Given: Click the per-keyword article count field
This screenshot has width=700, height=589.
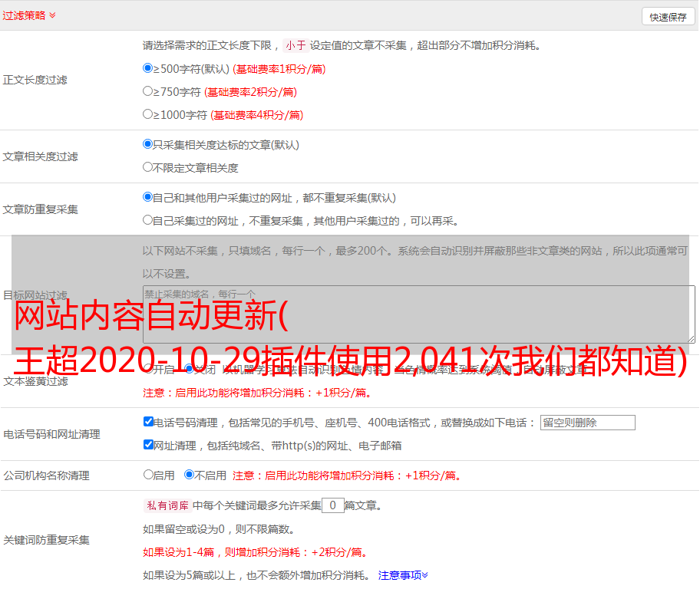Looking at the screenshot, I should click(x=333, y=505).
